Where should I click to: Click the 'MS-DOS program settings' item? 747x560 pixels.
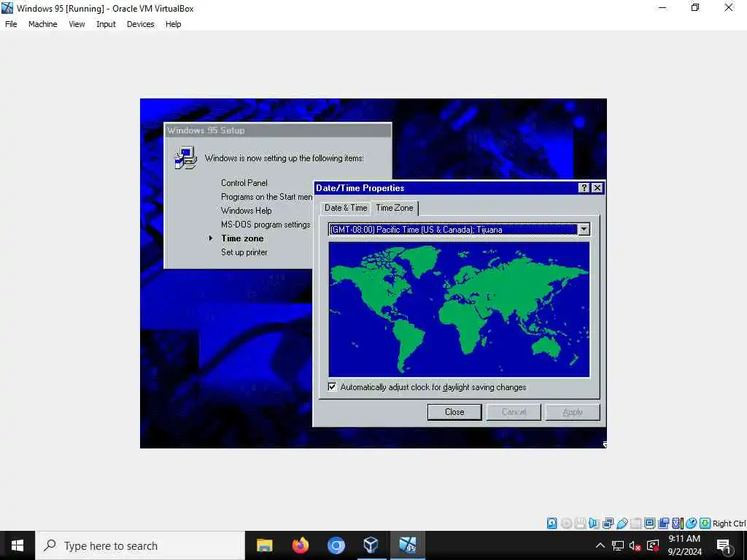[x=266, y=225]
